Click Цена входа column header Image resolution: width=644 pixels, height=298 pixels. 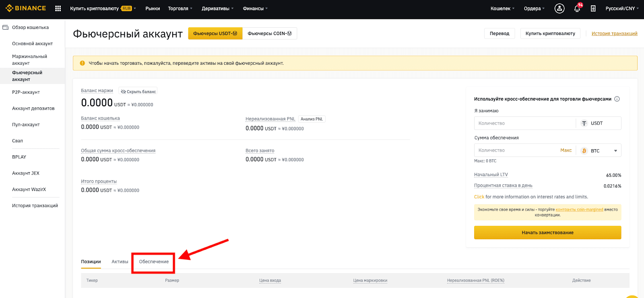[x=270, y=280]
